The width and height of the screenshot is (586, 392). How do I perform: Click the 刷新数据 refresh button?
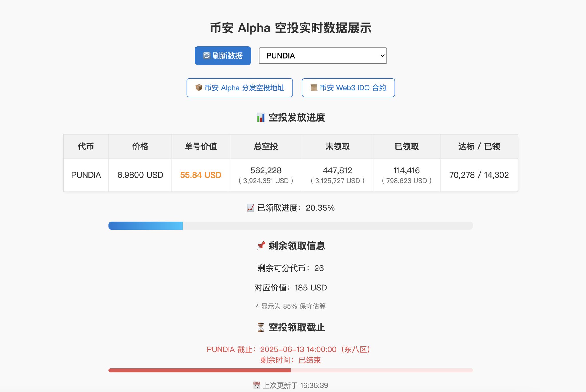coord(223,55)
